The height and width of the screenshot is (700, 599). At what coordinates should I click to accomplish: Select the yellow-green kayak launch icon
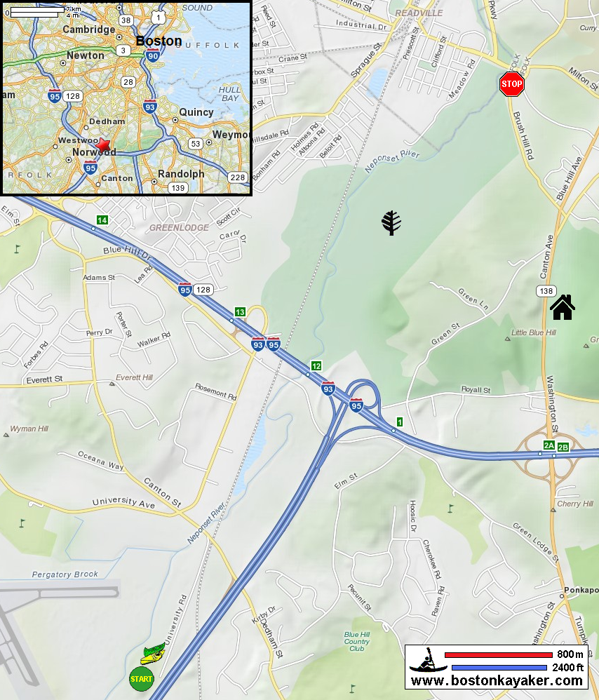tap(153, 654)
